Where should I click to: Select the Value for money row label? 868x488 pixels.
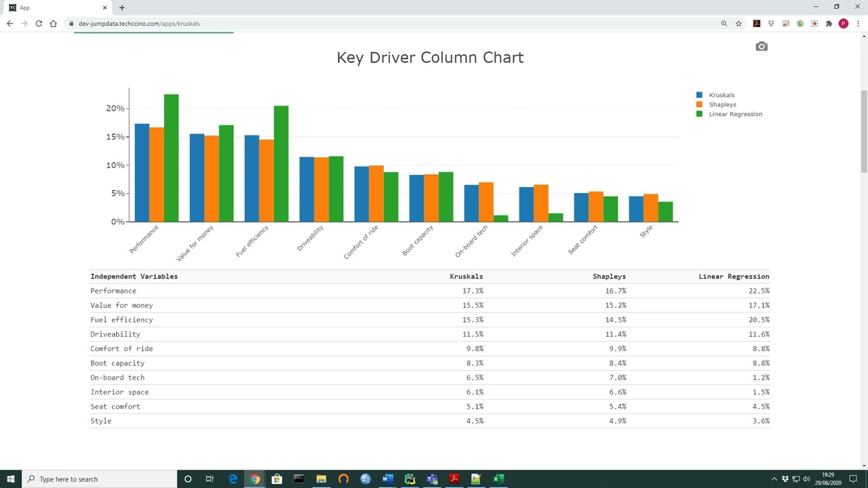121,305
